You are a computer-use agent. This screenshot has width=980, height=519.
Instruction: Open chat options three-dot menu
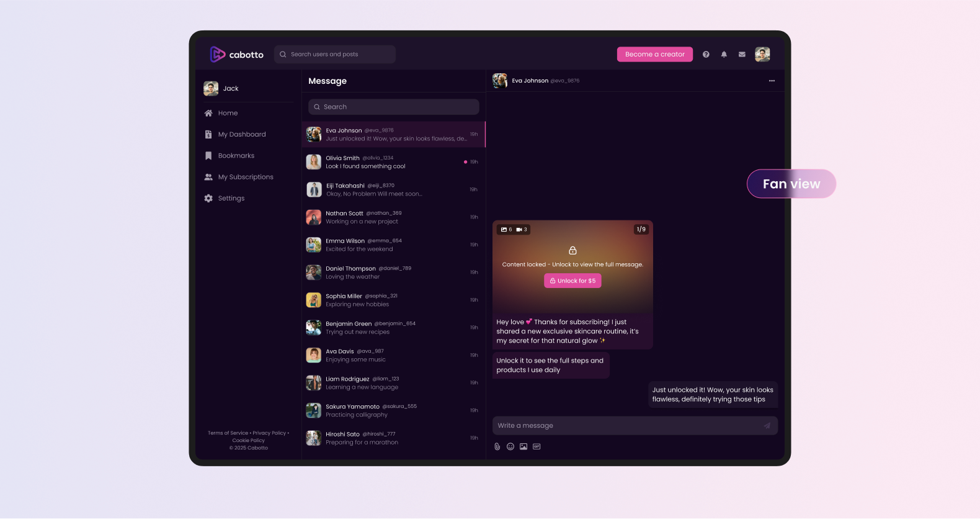pyautogui.click(x=772, y=81)
